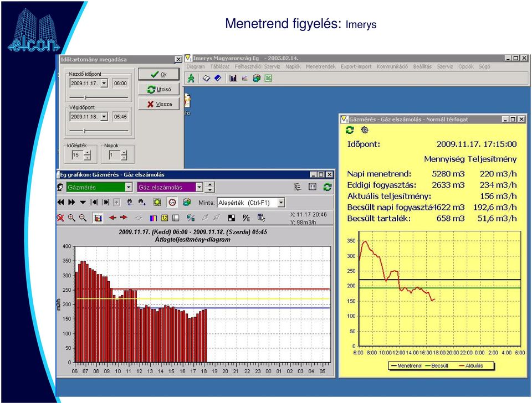
Task: Click the table columns icon in graph window
Action: [313, 187]
